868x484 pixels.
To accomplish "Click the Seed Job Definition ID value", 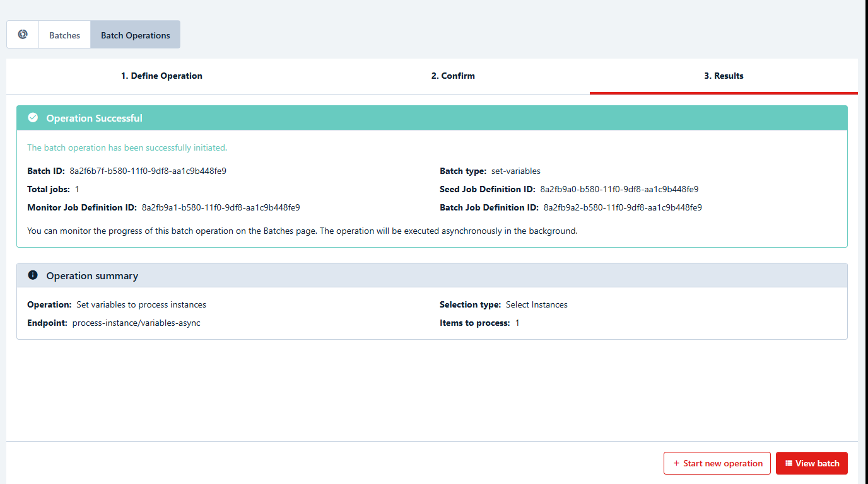I will coord(619,189).
